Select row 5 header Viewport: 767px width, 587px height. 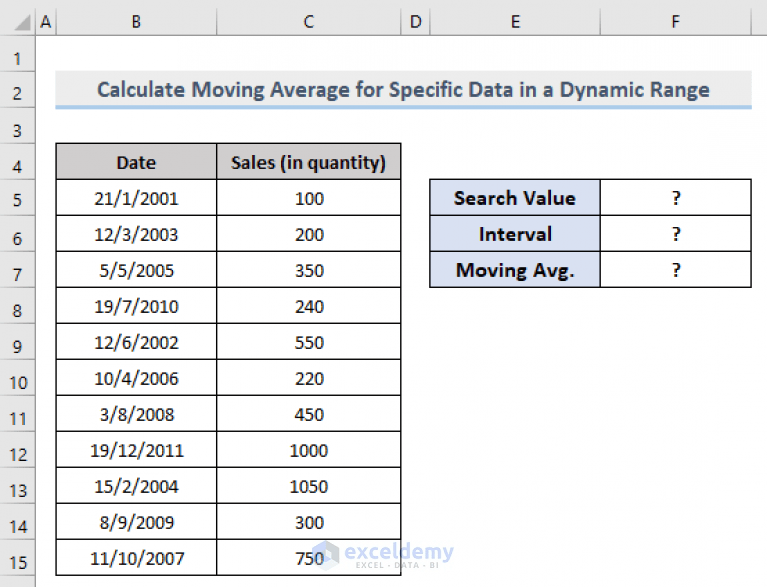[x=18, y=198]
